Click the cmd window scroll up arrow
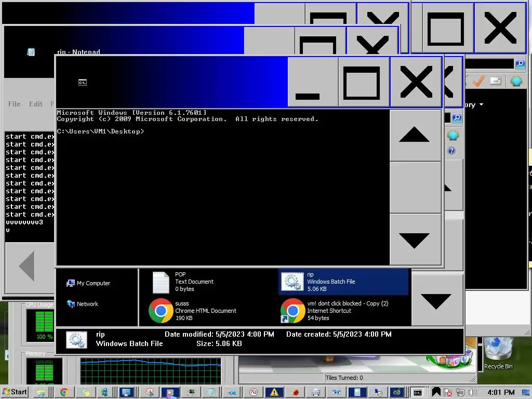 pyautogui.click(x=415, y=135)
